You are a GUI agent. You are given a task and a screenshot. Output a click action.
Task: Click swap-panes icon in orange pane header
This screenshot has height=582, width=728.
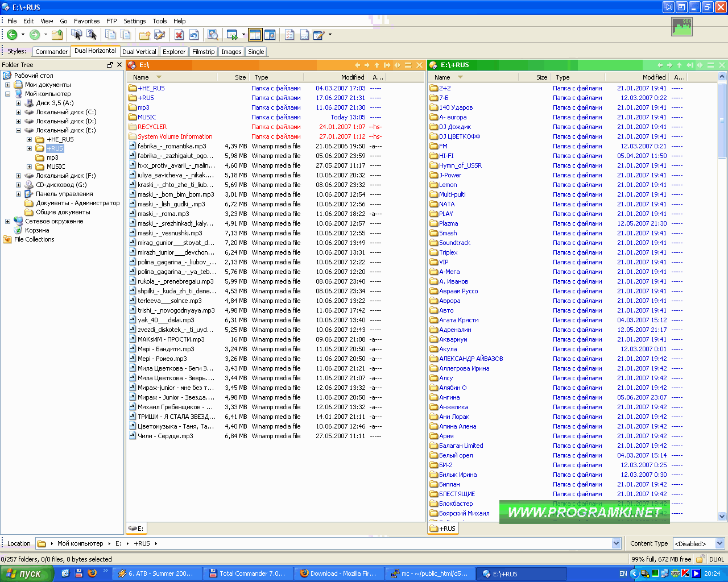(x=397, y=65)
